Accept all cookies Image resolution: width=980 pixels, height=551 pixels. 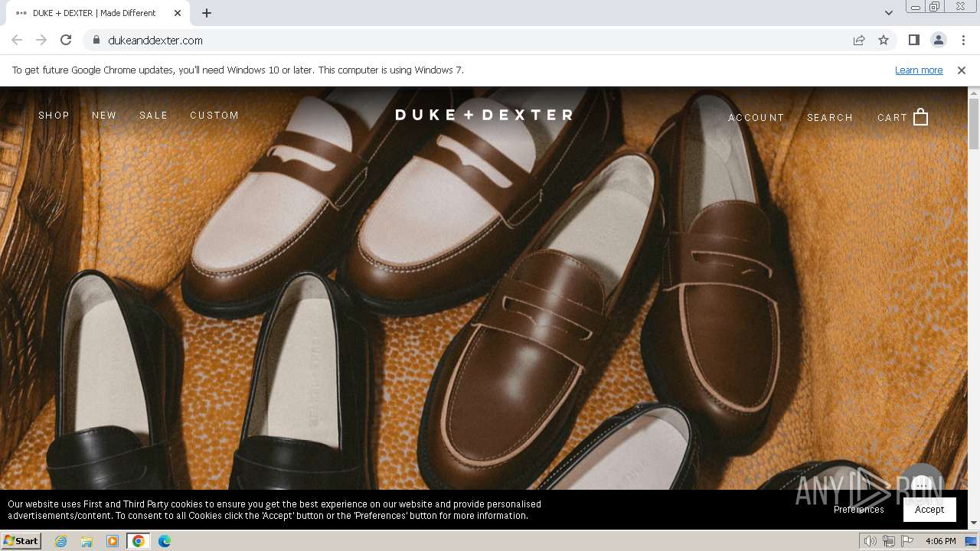929,510
